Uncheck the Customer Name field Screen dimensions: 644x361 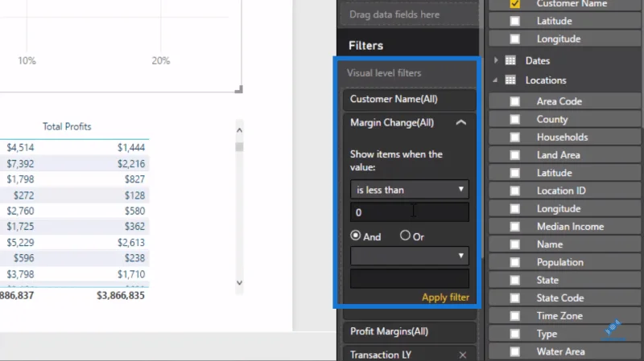click(514, 4)
